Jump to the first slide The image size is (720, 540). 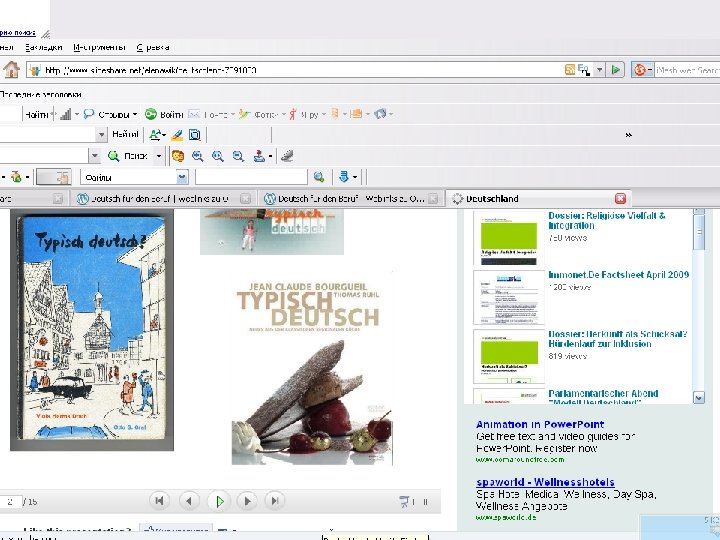click(159, 501)
